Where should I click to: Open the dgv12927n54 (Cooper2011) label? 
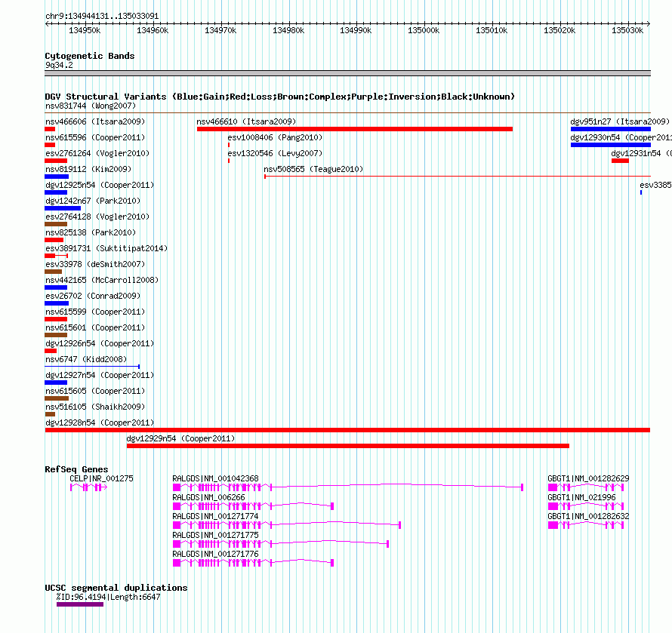[100, 375]
